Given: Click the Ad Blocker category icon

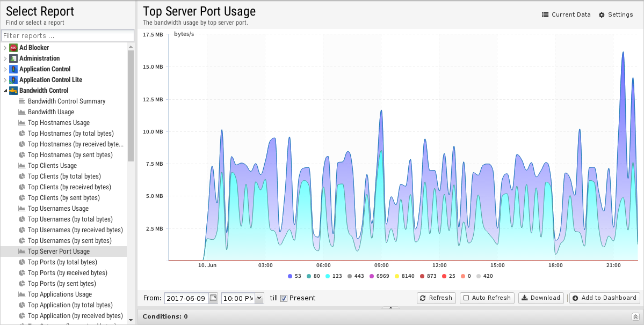Looking at the screenshot, I should (x=13, y=48).
